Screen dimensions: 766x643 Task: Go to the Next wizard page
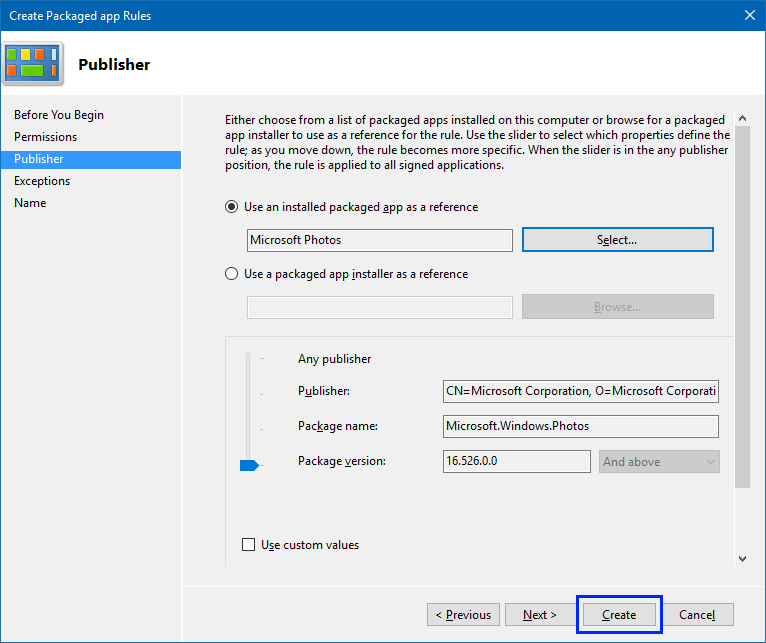coord(540,614)
